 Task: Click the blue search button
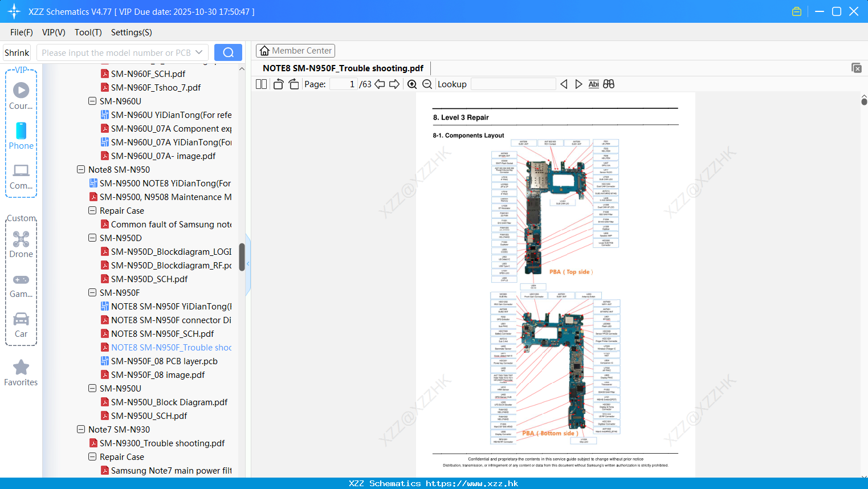coord(228,52)
